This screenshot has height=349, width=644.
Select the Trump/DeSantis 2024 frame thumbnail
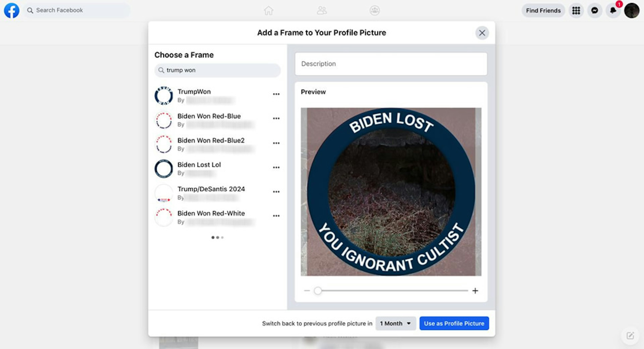pyautogui.click(x=164, y=193)
